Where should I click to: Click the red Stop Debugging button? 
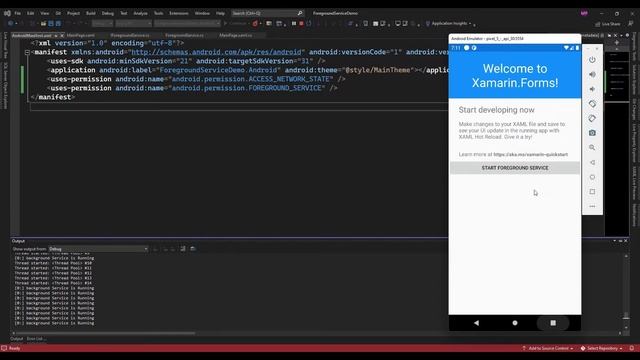(x=301, y=24)
